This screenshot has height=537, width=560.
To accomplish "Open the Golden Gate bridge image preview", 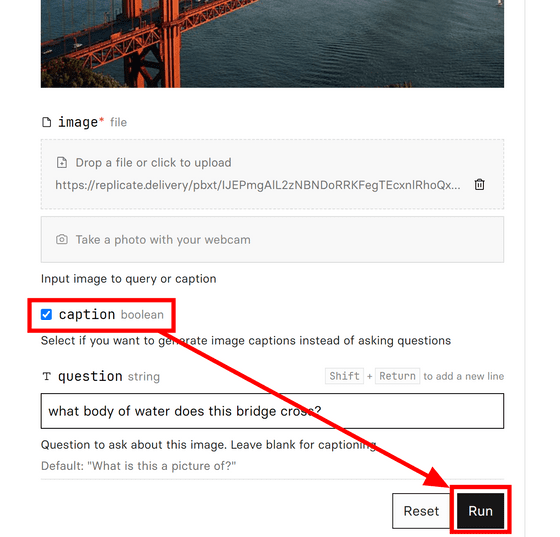I will point(272,44).
